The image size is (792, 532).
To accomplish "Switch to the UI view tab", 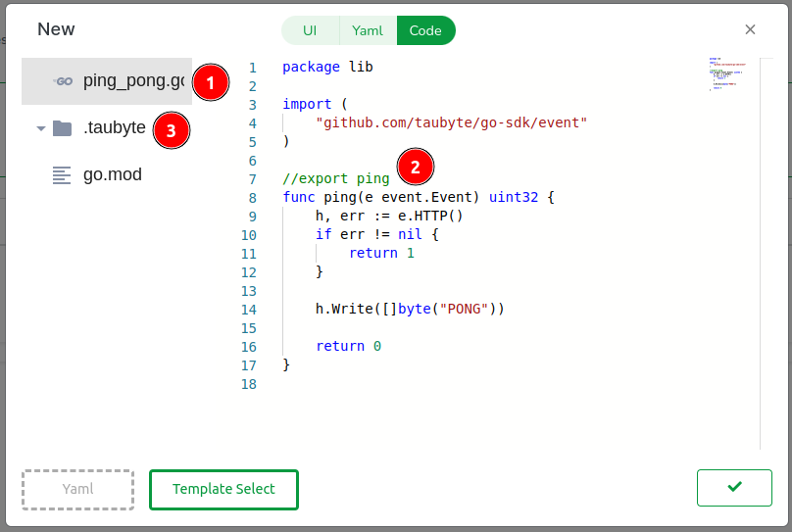I will click(310, 30).
